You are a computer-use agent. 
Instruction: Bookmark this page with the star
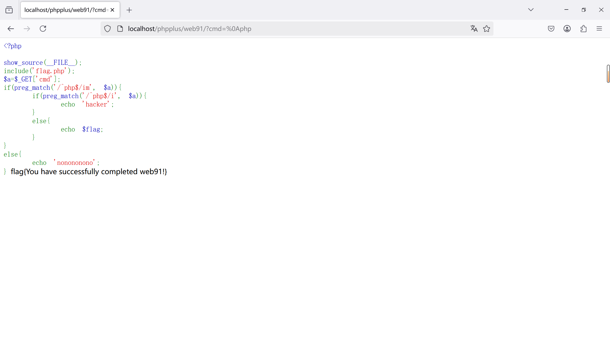pyautogui.click(x=486, y=29)
